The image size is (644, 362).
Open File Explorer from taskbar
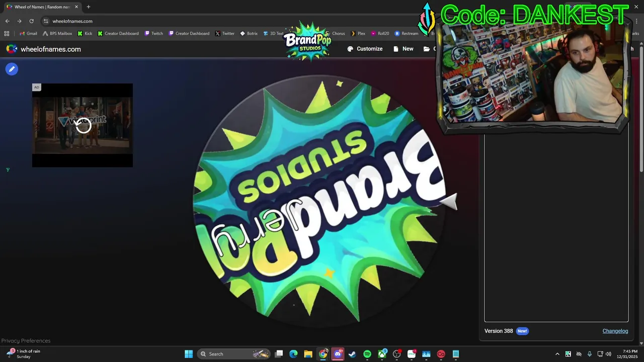(308, 354)
